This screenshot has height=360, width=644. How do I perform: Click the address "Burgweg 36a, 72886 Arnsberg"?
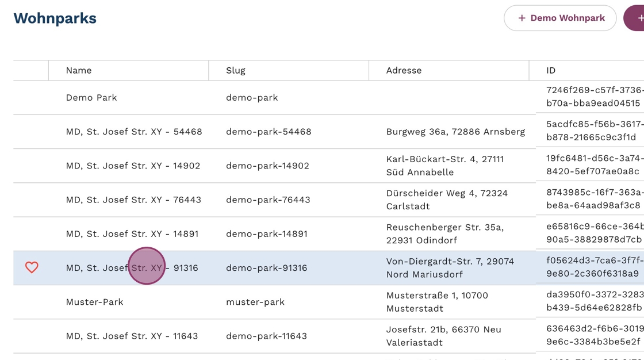[x=455, y=132]
